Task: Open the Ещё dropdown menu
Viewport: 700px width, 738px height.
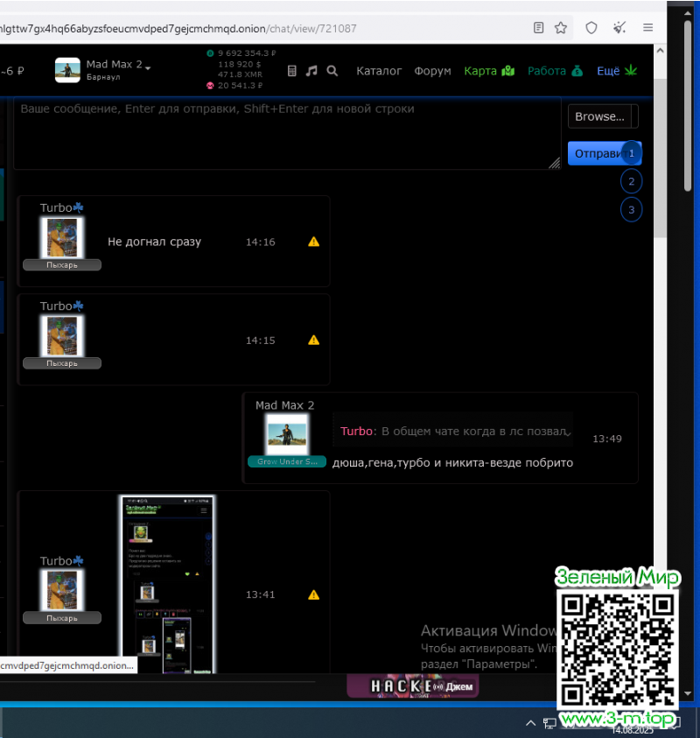Action: (617, 71)
